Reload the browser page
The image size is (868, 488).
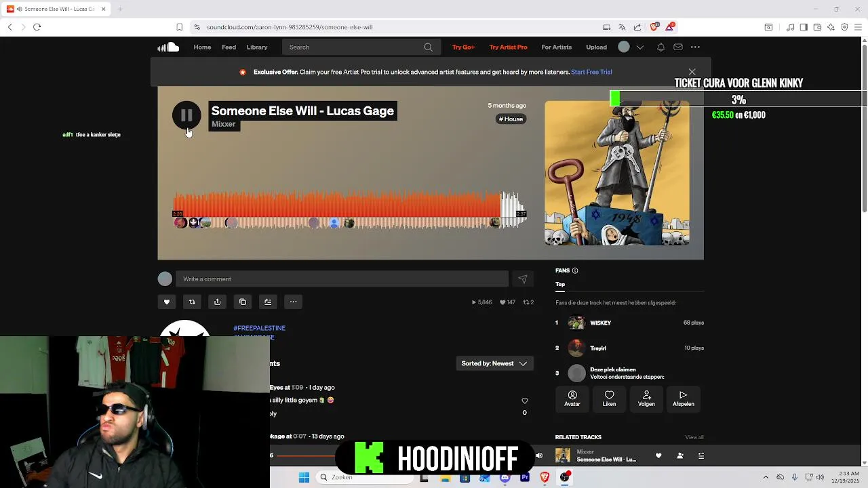(x=37, y=27)
